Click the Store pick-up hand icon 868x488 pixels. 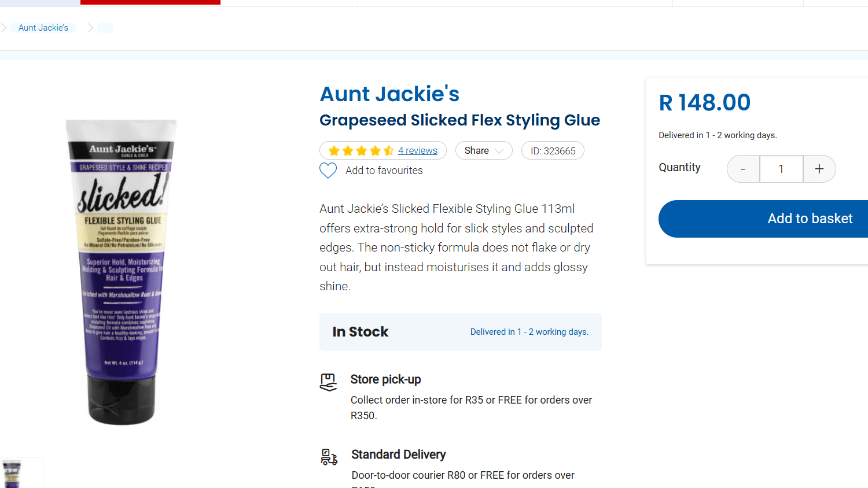click(328, 382)
